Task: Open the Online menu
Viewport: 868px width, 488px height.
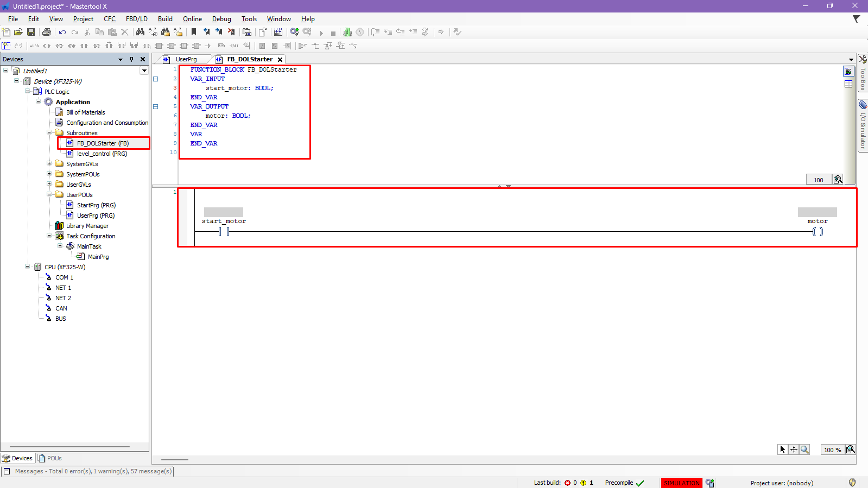Action: click(x=192, y=19)
